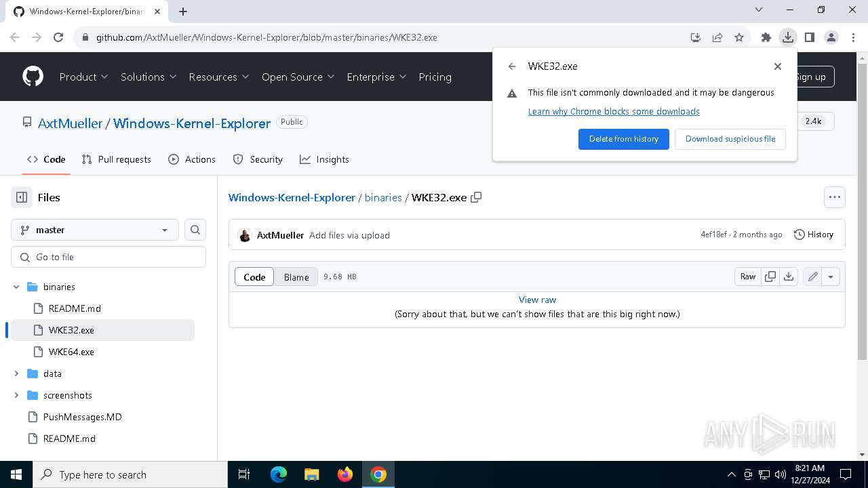Image resolution: width=868 pixels, height=488 pixels.
Task: Launch Microsoft Edge from the taskbar
Action: tap(279, 474)
